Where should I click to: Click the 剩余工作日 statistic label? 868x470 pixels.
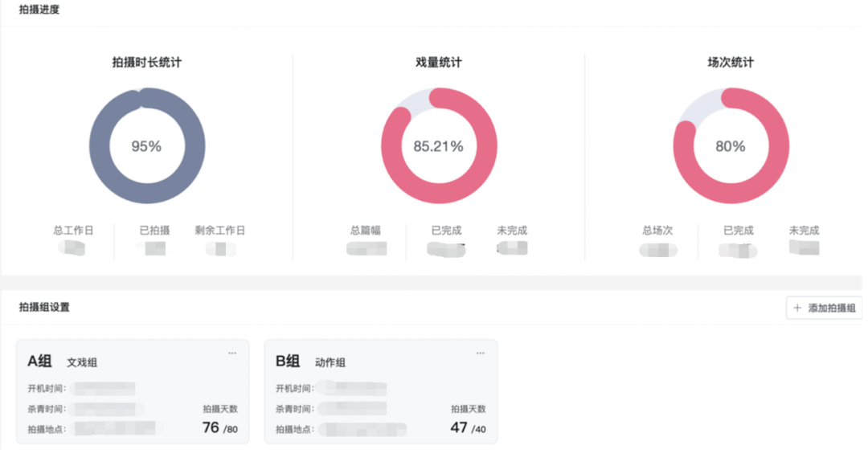pyautogui.click(x=219, y=231)
